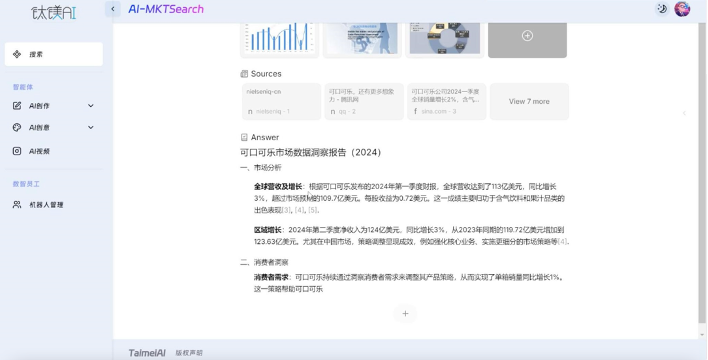Click the search diamond icon in sidebar
Image resolution: width=708 pixels, height=360 pixels.
point(17,54)
